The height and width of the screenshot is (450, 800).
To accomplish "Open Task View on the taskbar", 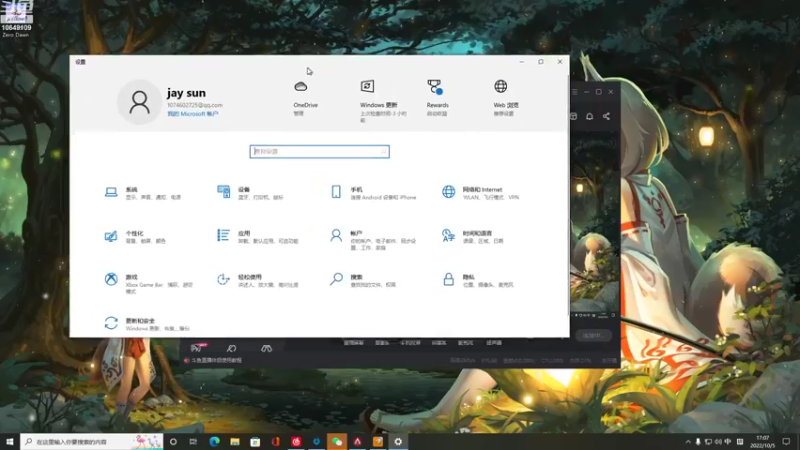I will [193, 441].
